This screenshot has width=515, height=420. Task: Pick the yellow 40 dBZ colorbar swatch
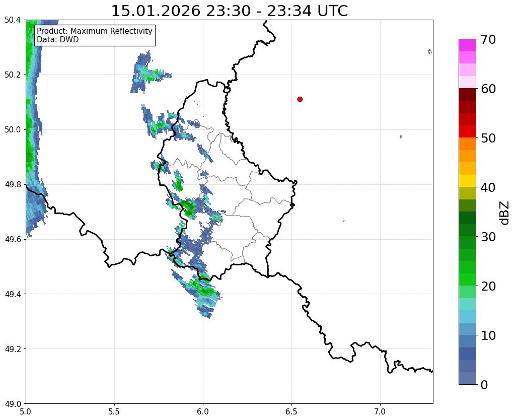pos(467,181)
